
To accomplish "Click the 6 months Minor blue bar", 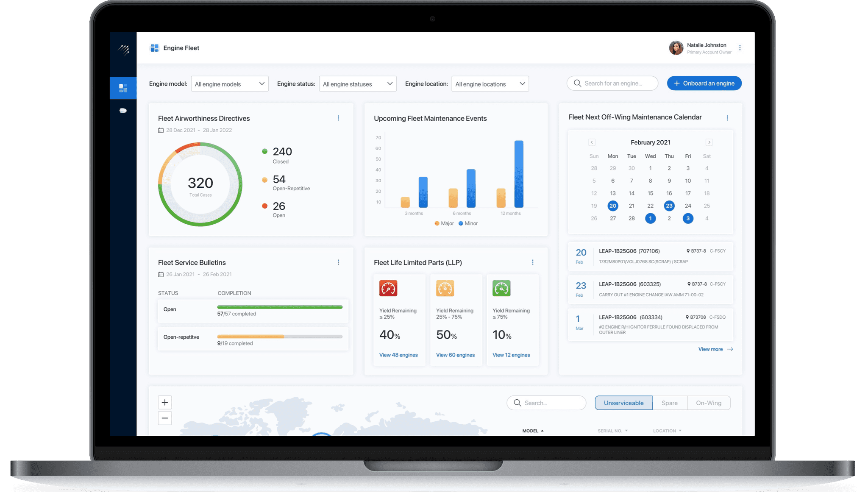I will [x=471, y=188].
